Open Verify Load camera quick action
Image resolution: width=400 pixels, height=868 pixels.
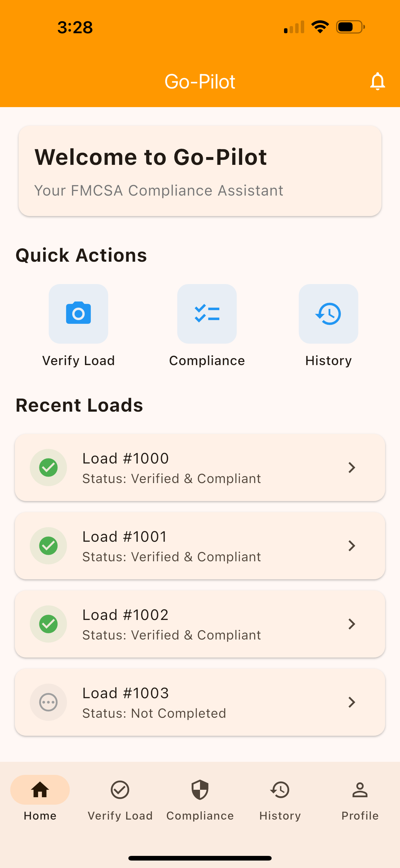[78, 314]
